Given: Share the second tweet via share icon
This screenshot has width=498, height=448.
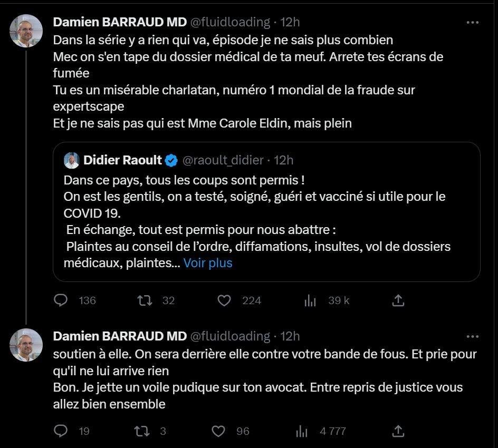Looking at the screenshot, I should (x=398, y=431).
